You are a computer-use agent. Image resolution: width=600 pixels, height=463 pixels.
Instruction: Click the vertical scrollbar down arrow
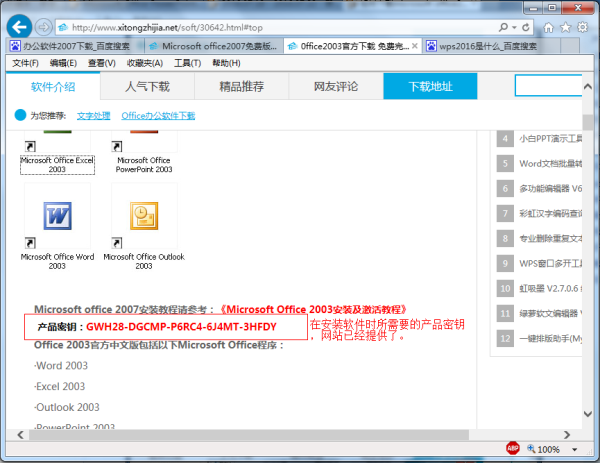point(588,414)
